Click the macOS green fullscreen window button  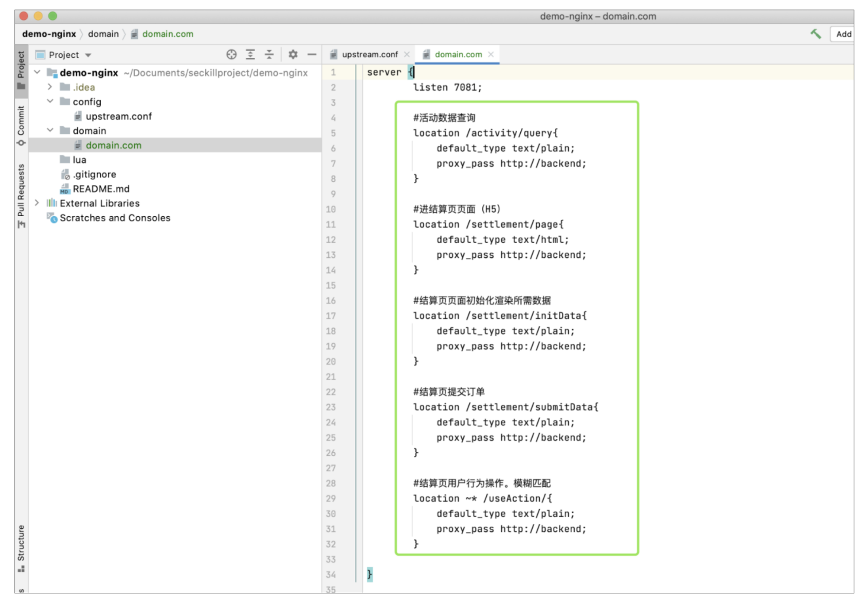[x=53, y=16]
